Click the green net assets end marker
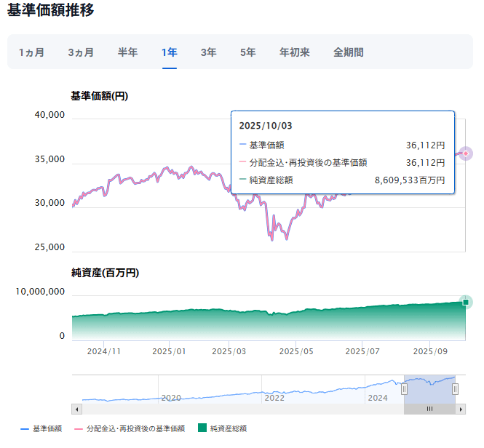The image size is (484, 448). (466, 302)
